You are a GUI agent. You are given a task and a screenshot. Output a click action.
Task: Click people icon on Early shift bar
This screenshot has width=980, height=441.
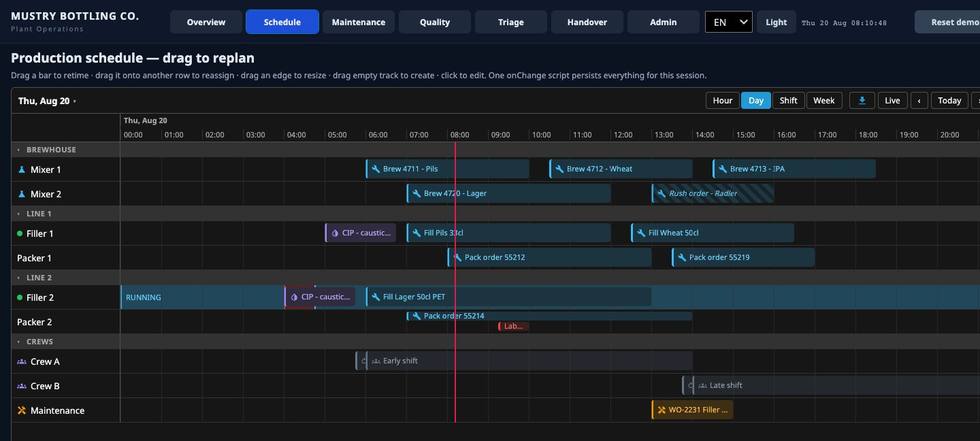[x=376, y=361]
